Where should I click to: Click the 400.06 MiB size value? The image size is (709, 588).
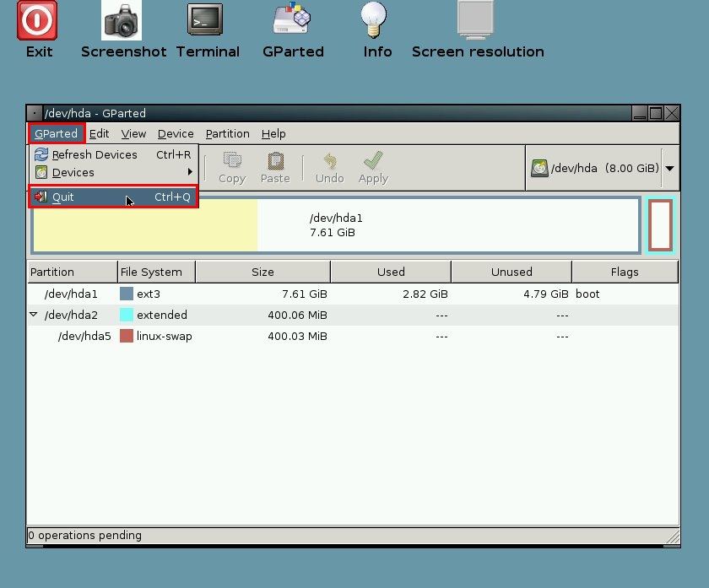(x=297, y=315)
